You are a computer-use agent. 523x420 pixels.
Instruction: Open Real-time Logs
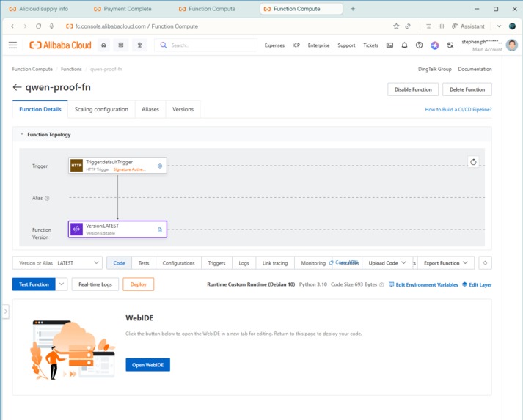pyautogui.click(x=95, y=284)
